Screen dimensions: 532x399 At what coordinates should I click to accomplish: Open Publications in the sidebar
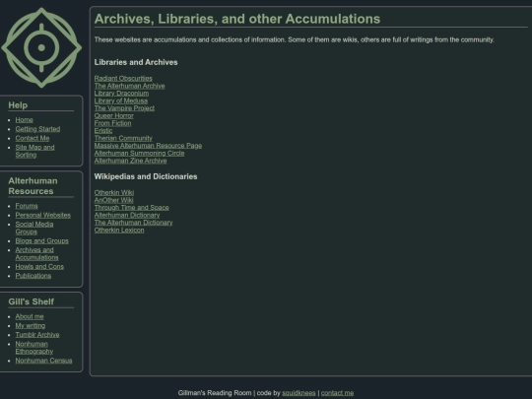(33, 276)
